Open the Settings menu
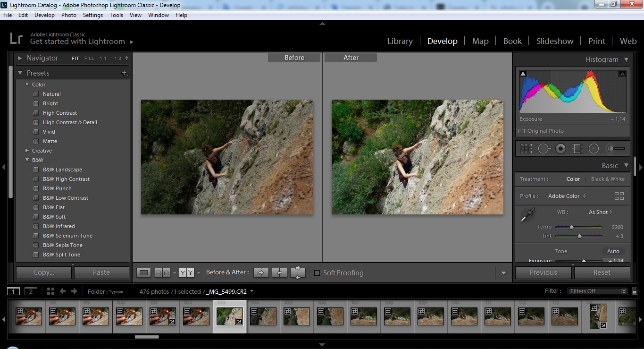This screenshot has height=349, width=644. [x=93, y=15]
